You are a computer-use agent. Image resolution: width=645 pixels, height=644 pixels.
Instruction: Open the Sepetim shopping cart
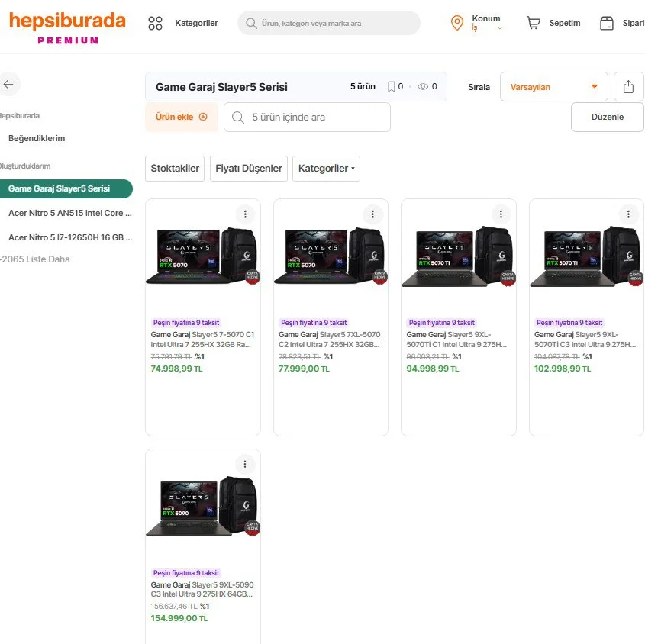534,23
